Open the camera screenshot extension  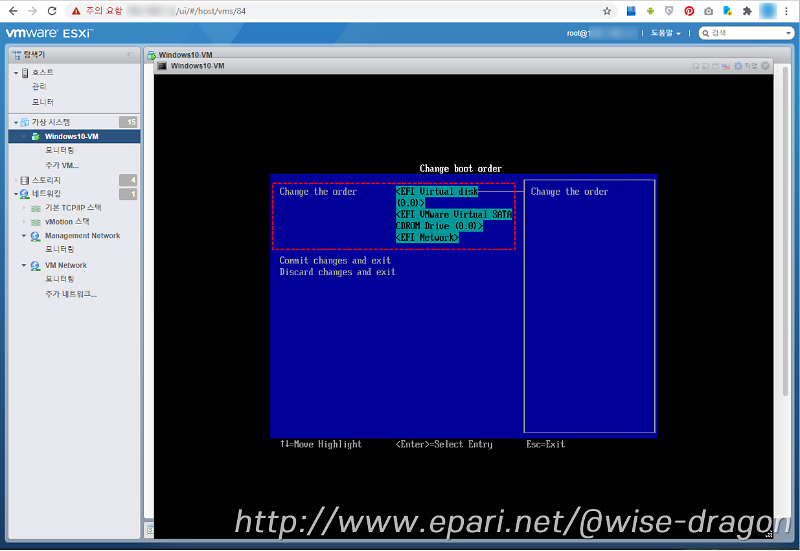point(708,11)
